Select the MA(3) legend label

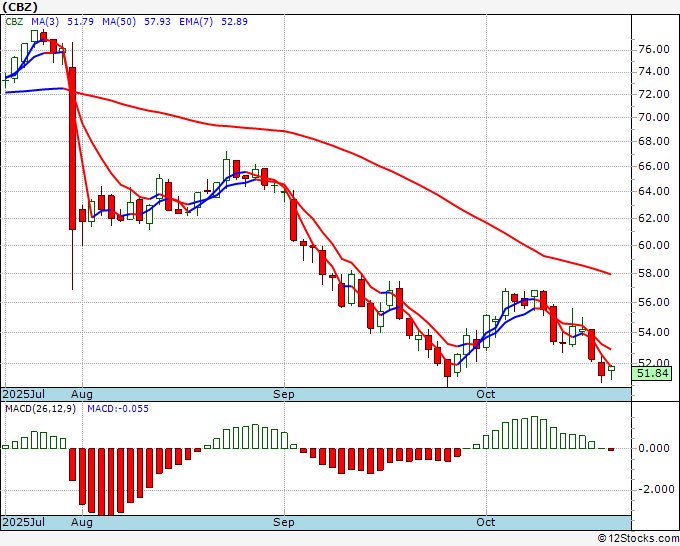coord(45,21)
